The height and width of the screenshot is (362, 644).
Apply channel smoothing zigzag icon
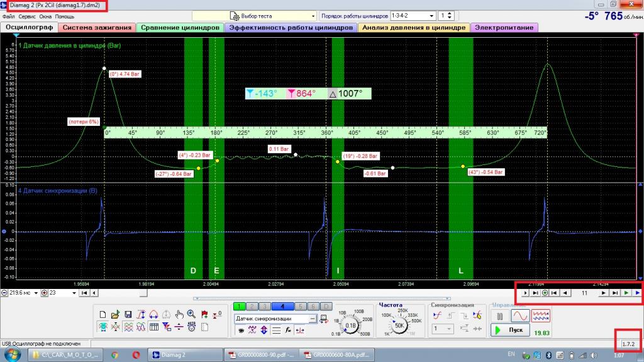(x=252, y=330)
